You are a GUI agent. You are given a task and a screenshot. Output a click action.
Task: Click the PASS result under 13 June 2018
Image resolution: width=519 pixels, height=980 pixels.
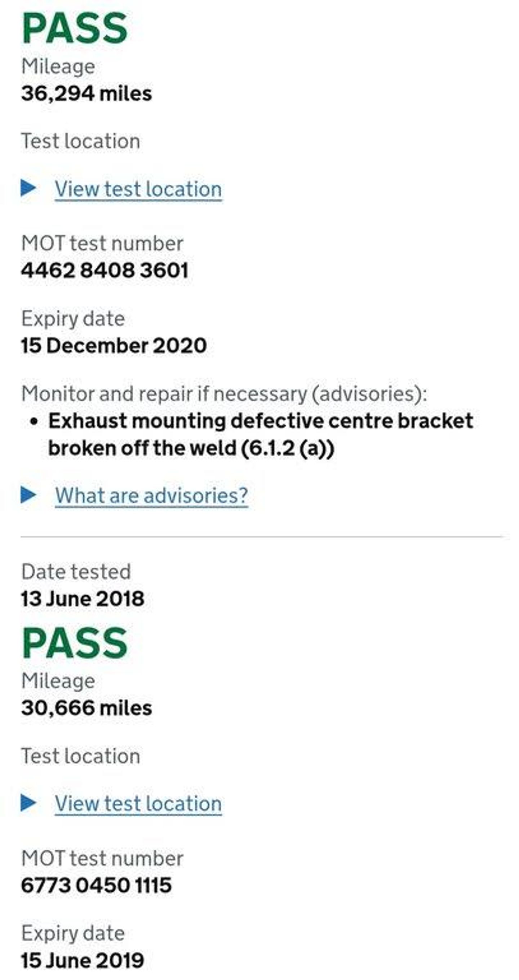[x=75, y=643]
